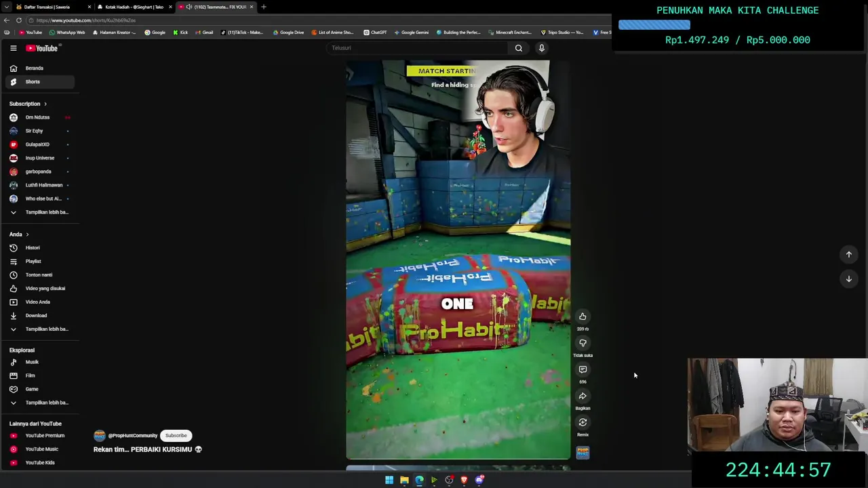The image size is (868, 488).
Task: Dislike the Short using Tidak suka
Action: 583,343
